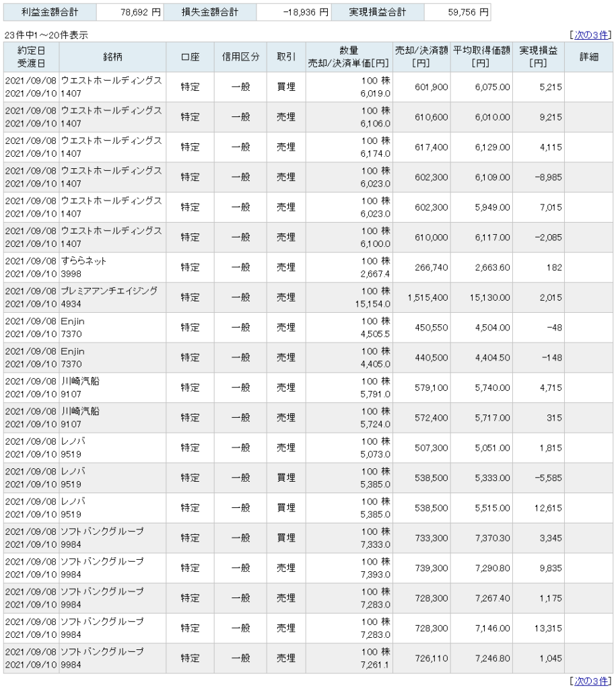Click the 詳細 column header
Image resolution: width=616 pixels, height=689 pixels.
click(589, 57)
